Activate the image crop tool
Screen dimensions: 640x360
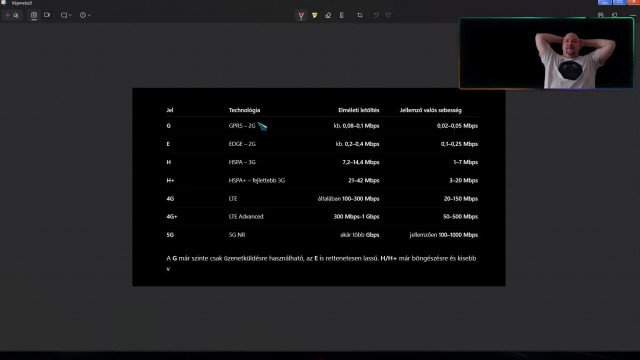point(360,15)
